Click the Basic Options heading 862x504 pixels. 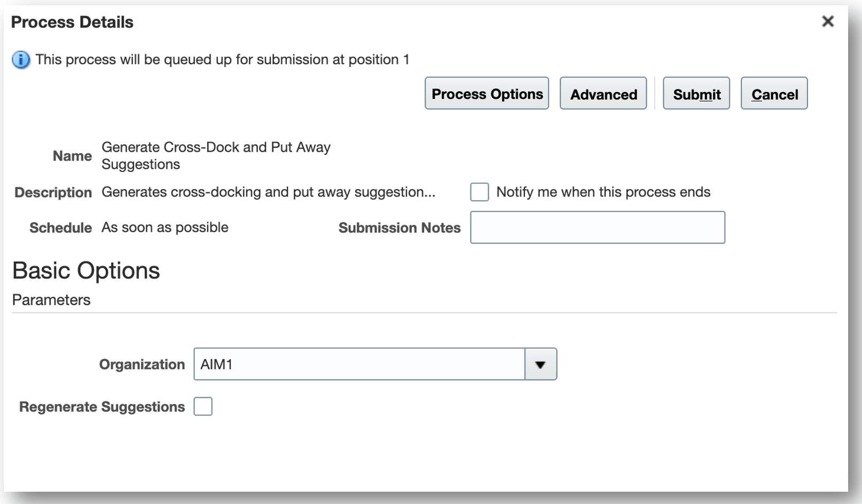86,271
